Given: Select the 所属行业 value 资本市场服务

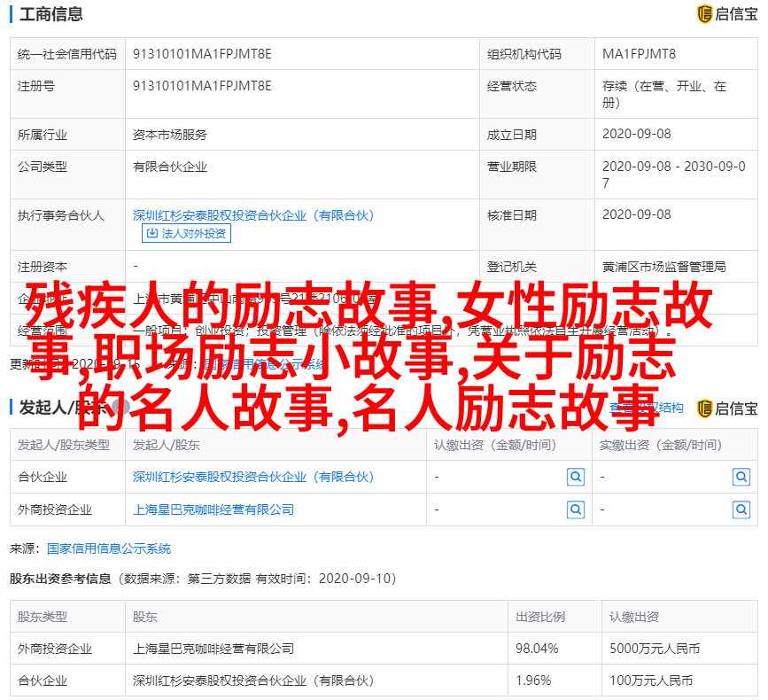Looking at the screenshot, I should [x=170, y=134].
